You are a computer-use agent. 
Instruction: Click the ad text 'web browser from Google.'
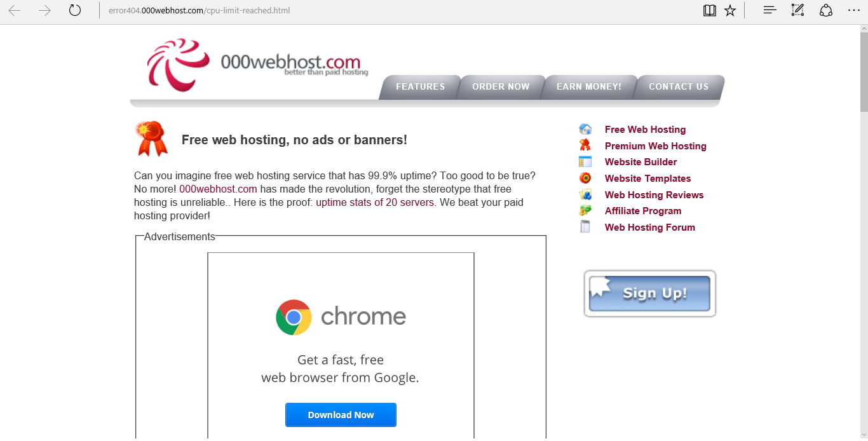[340, 377]
